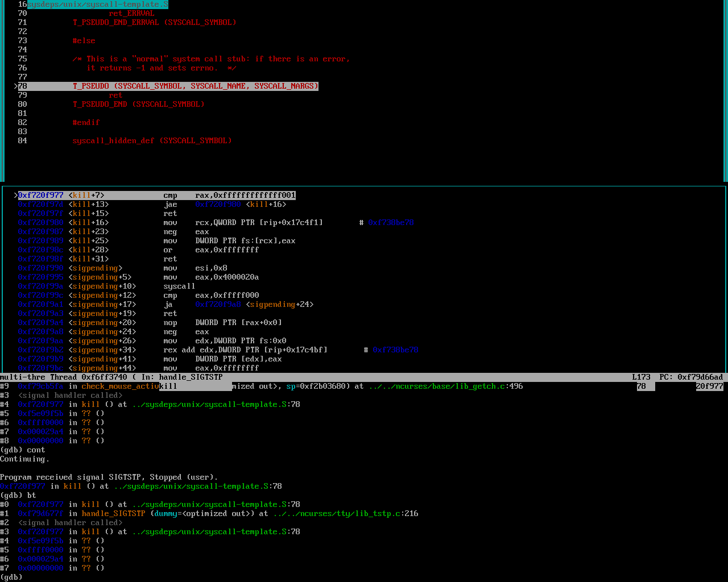Click the '(gdb) bt' command line
Screen dimensions: 728x582
[x=18, y=496]
